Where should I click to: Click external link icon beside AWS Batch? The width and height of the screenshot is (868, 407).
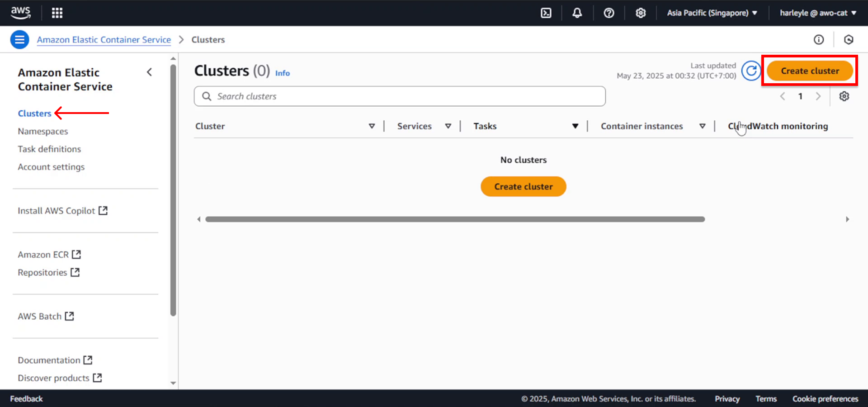[69, 316]
